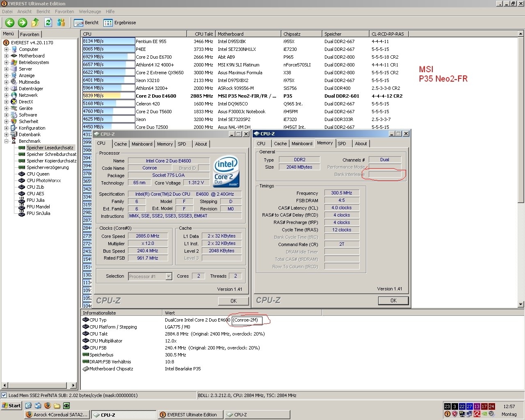Click the green Forward arrow toolbar icon
This screenshot has height=420, width=525.
pos(23,23)
